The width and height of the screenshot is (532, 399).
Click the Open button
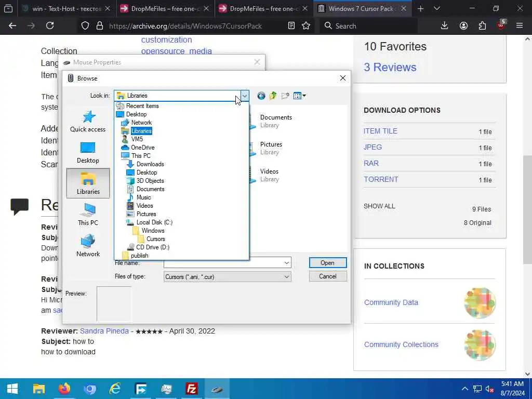[x=328, y=262]
